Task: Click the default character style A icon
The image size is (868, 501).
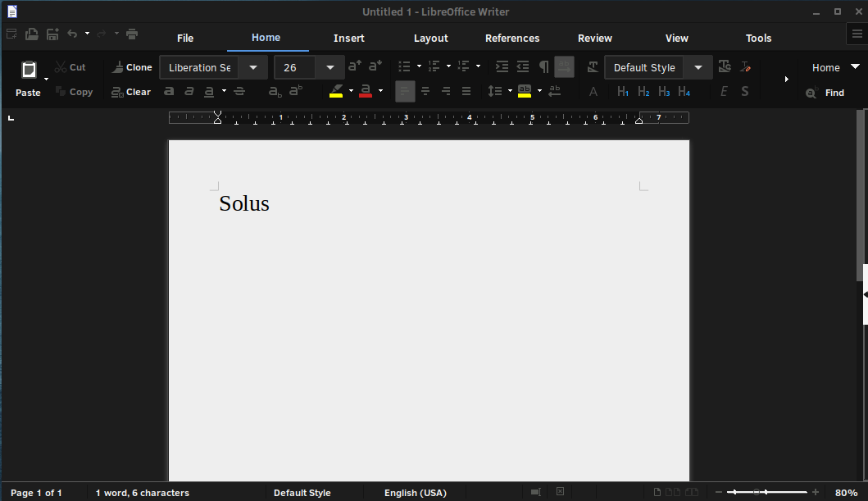Action: (593, 92)
